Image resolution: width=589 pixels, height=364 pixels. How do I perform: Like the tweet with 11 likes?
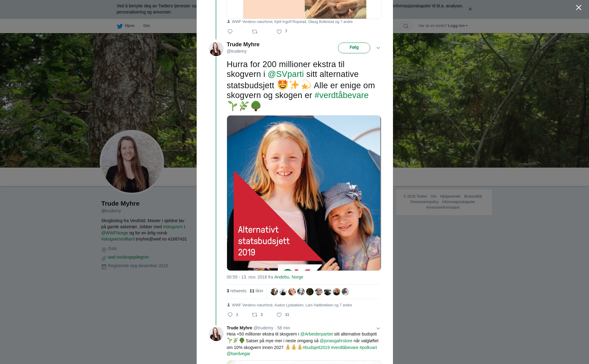[x=279, y=315]
